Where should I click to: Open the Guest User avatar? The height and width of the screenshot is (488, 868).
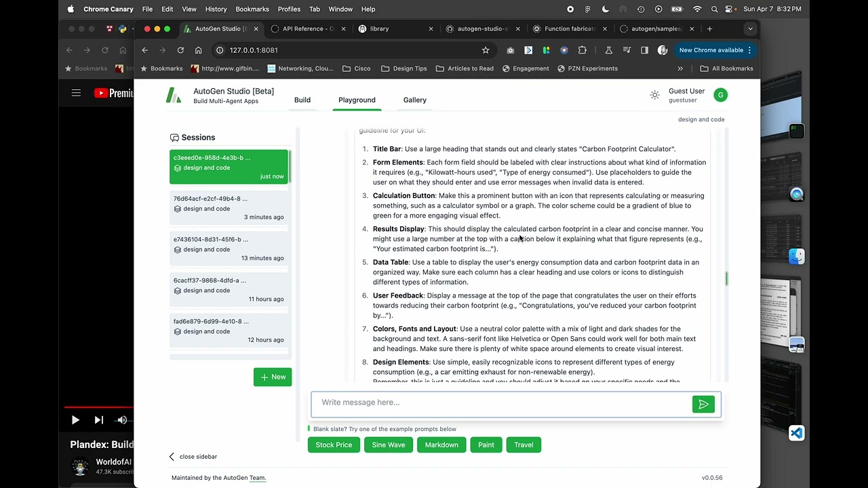[x=720, y=95]
